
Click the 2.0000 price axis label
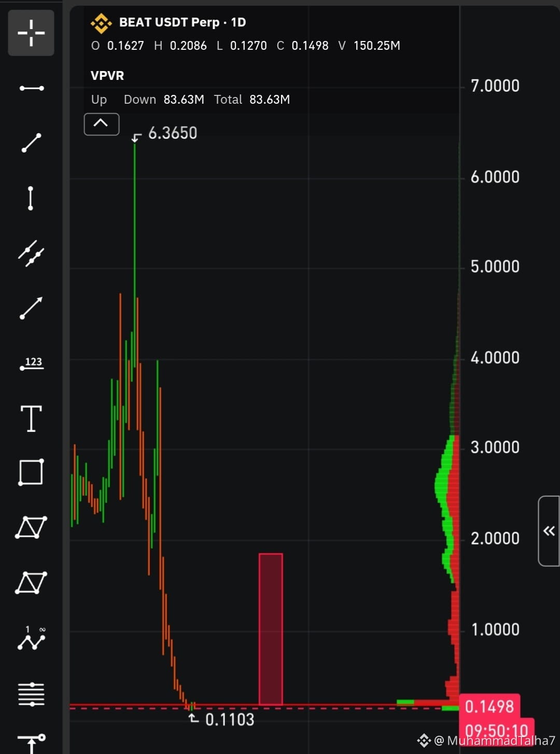pos(495,539)
